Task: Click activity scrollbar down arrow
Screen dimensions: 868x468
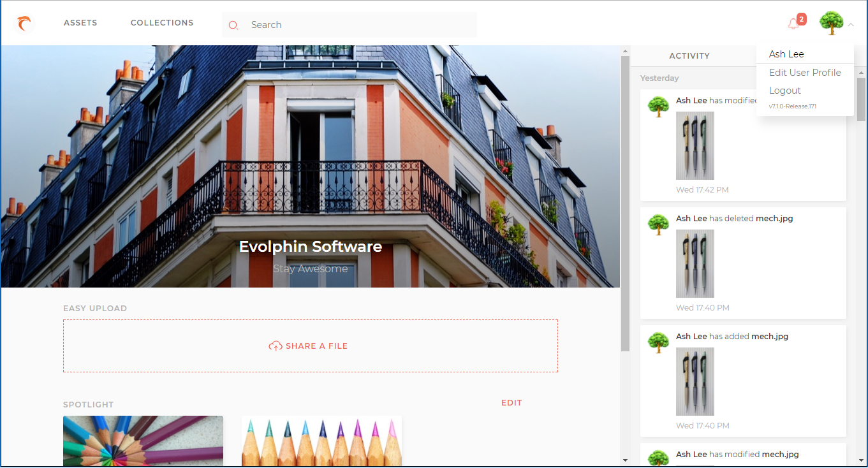Action: (x=861, y=460)
